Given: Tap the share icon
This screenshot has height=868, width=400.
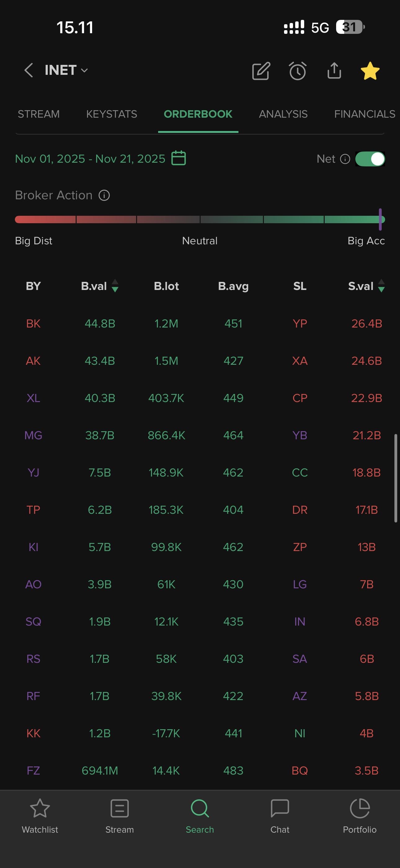Looking at the screenshot, I should [334, 71].
